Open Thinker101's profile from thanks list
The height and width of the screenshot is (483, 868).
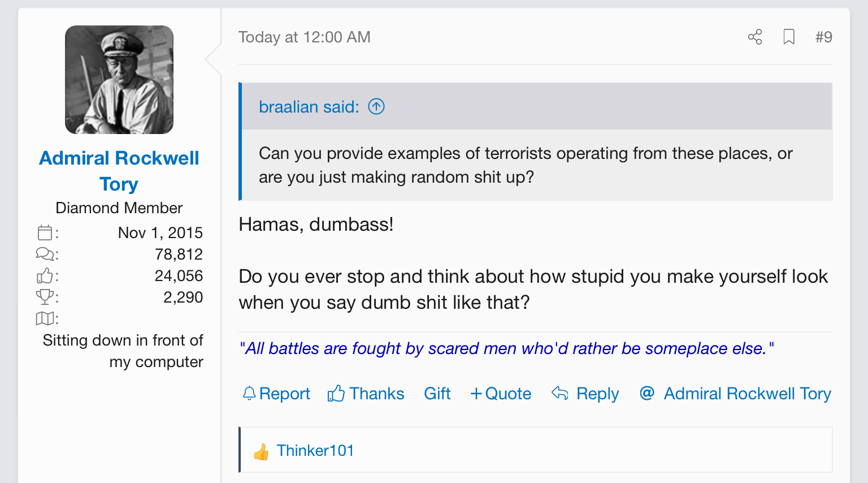[x=315, y=451]
